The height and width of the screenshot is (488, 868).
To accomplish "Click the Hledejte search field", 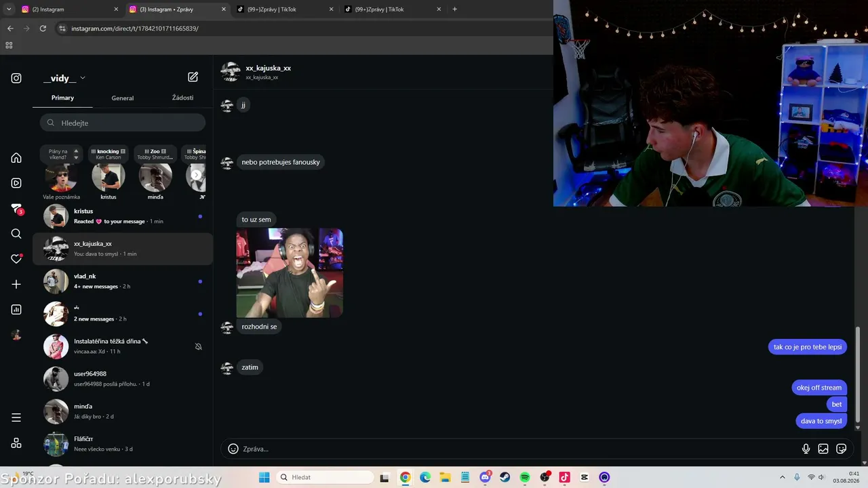I will pyautogui.click(x=123, y=123).
